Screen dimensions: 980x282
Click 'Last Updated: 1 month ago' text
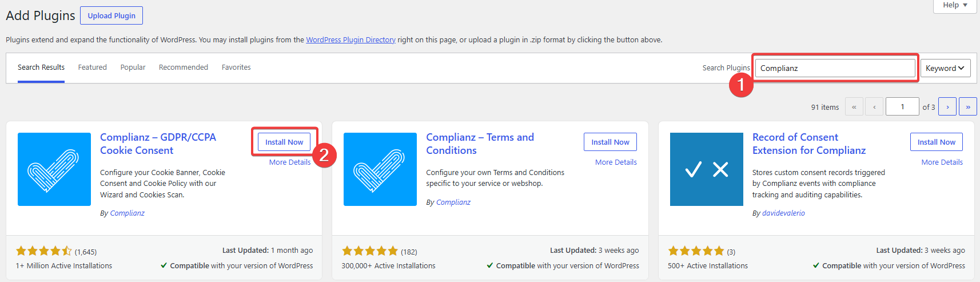click(268, 251)
